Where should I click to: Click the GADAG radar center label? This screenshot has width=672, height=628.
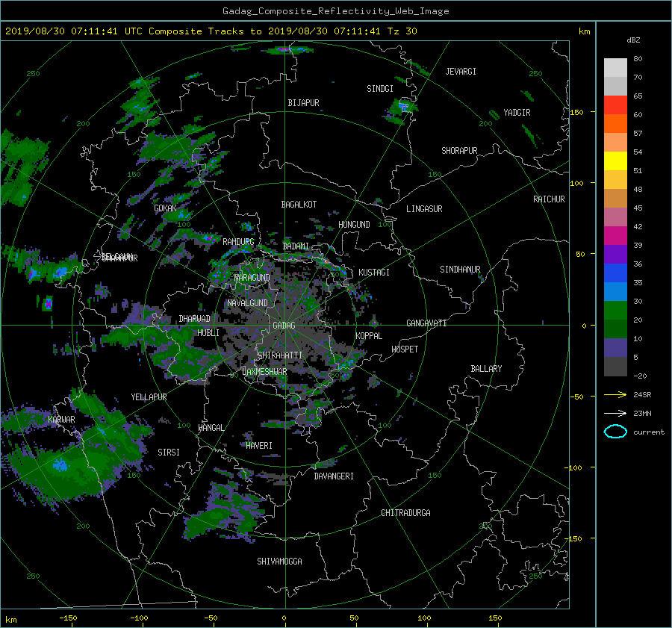(x=284, y=326)
